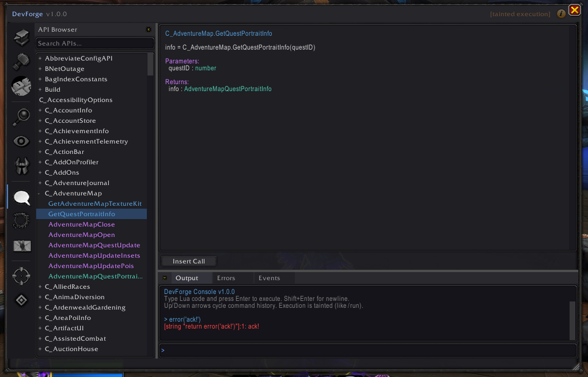Click the eye icon in the sidebar
This screenshot has height=377, width=588.
pos(21,141)
